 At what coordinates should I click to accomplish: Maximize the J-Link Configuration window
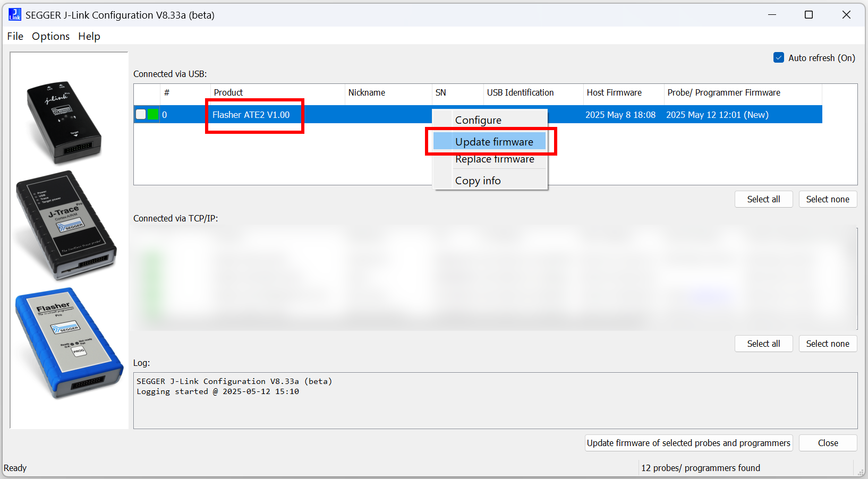click(809, 15)
